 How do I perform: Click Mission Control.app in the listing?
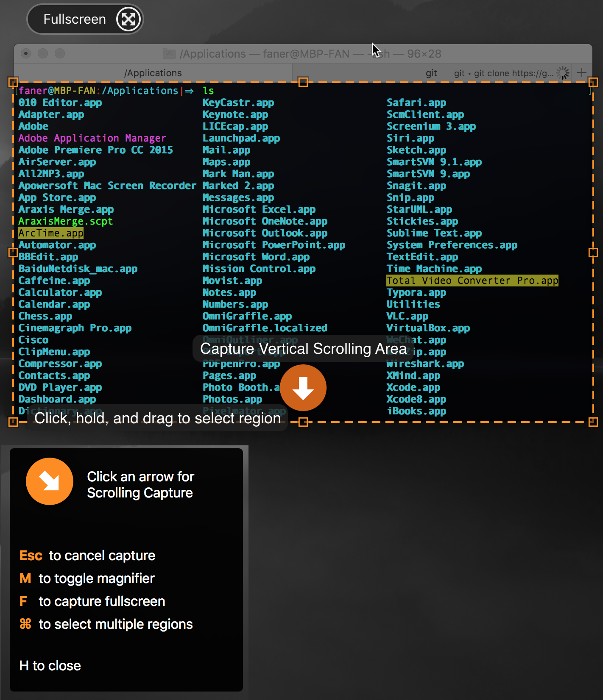click(x=259, y=269)
